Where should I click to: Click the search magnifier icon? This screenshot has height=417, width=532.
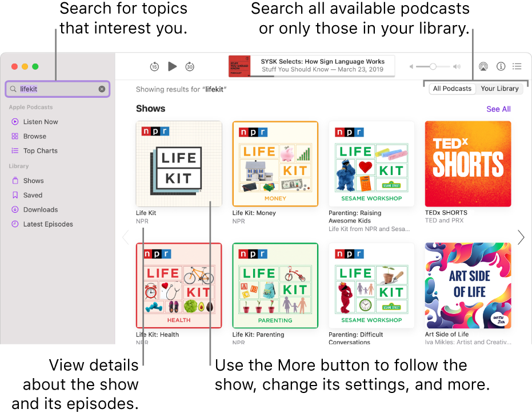point(13,89)
